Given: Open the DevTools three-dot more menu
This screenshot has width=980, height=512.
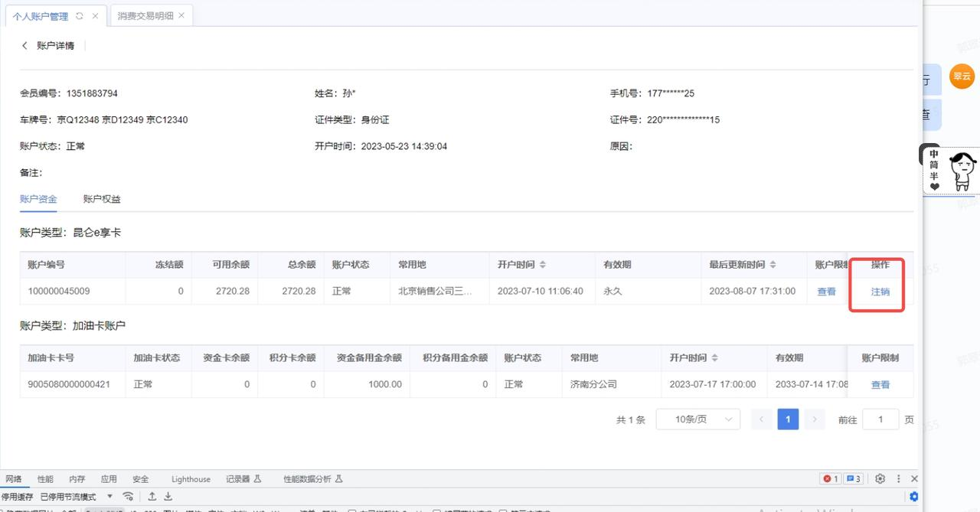Looking at the screenshot, I should pos(898,479).
